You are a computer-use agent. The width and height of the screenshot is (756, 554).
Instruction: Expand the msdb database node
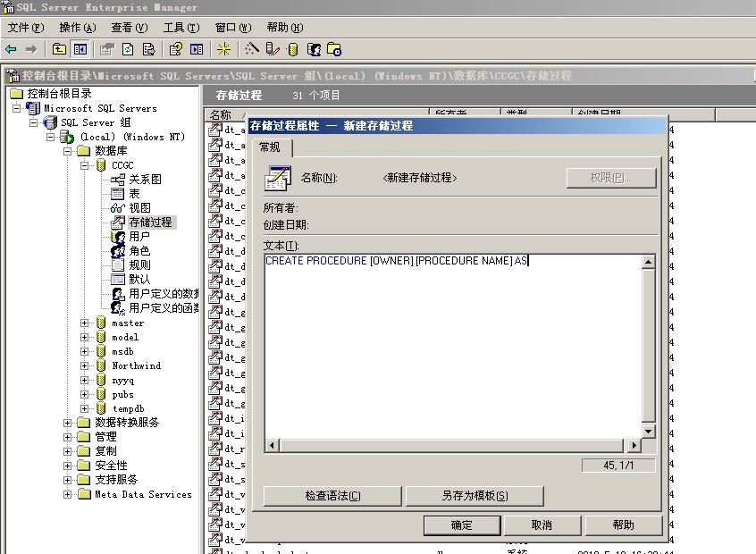click(x=84, y=351)
